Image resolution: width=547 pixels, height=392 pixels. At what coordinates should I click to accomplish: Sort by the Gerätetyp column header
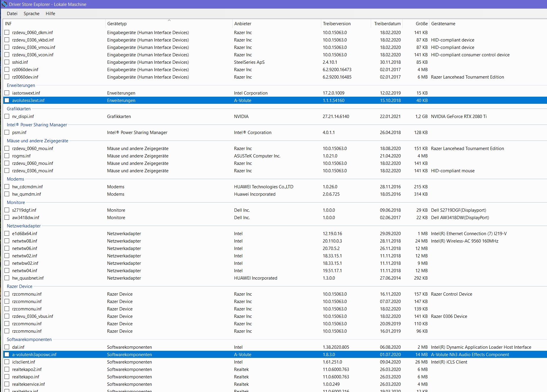pyautogui.click(x=168, y=24)
